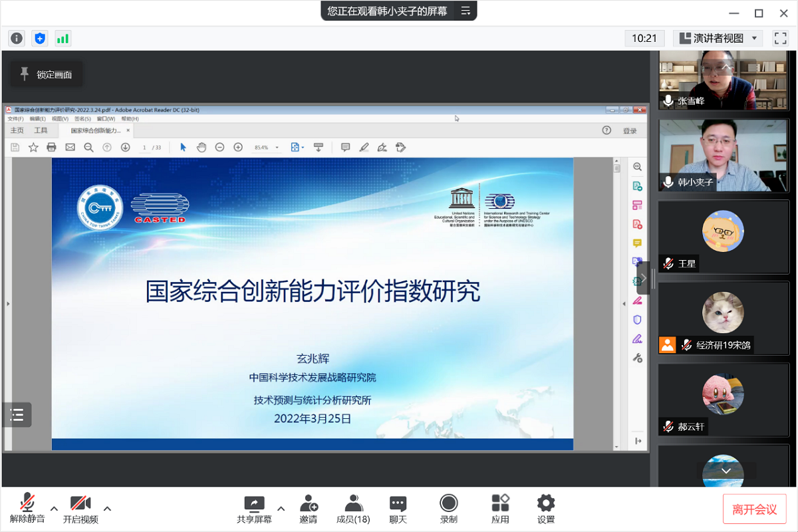Turn on the video camera

pos(80,509)
